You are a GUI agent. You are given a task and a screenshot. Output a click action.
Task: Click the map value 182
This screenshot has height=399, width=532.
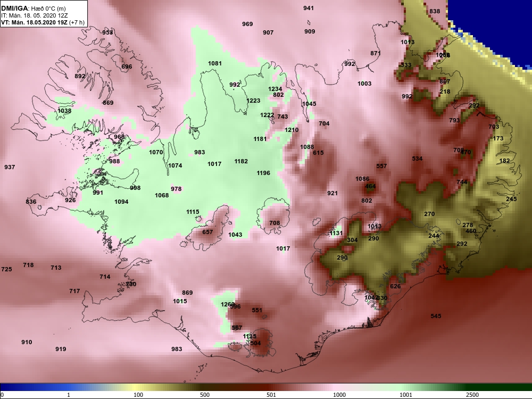point(504,161)
